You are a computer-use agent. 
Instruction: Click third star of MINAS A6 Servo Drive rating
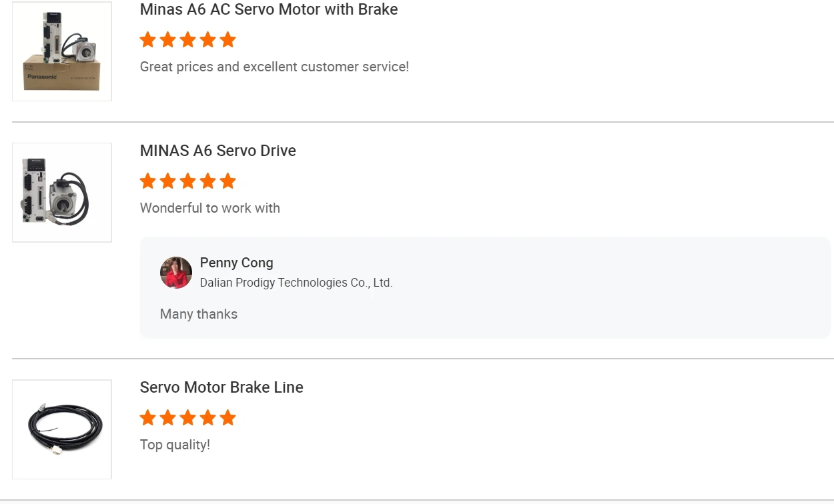coord(188,181)
